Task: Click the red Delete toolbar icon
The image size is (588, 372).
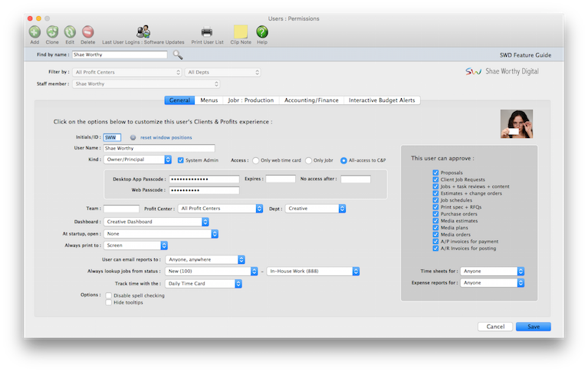Action: (87, 32)
